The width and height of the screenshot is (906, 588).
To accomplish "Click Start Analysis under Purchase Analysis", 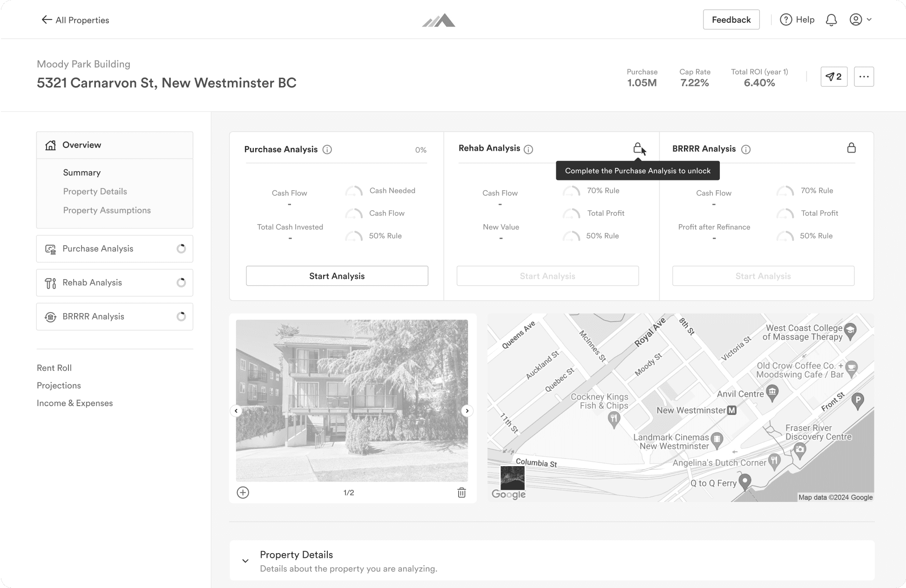I will click(337, 276).
